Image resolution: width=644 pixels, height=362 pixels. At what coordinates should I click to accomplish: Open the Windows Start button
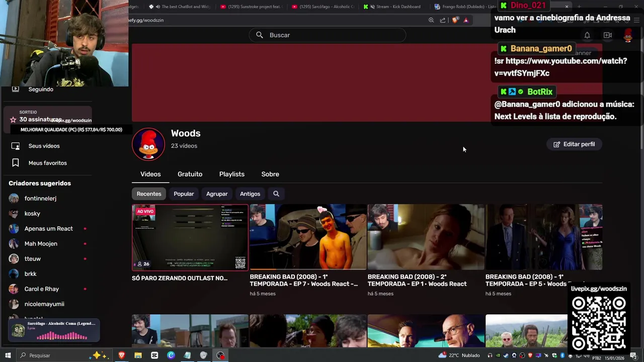[8, 355]
